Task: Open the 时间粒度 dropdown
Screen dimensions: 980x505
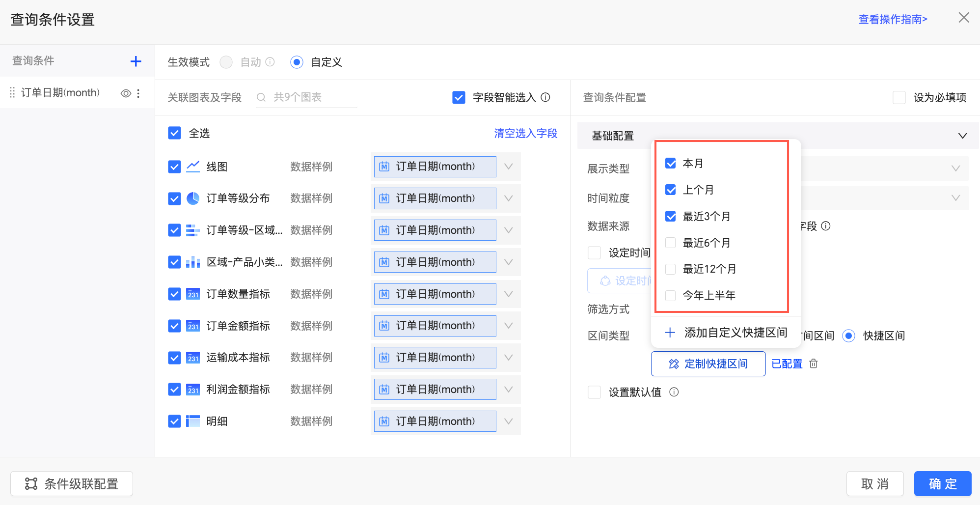Action: tap(955, 198)
